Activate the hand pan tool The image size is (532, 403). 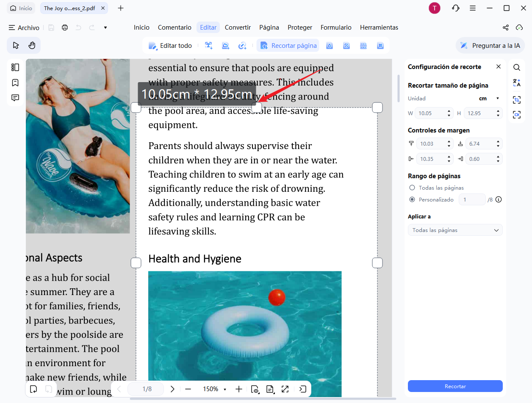32,45
